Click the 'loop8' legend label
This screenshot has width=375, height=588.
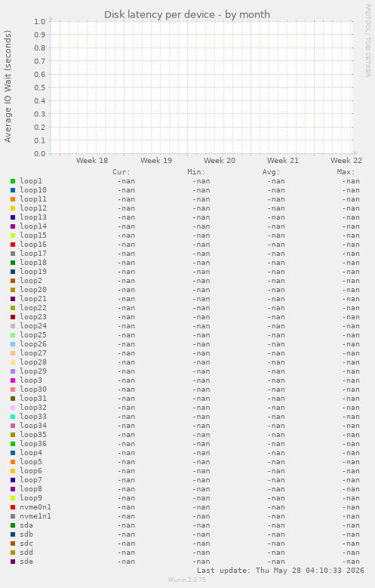31,489
